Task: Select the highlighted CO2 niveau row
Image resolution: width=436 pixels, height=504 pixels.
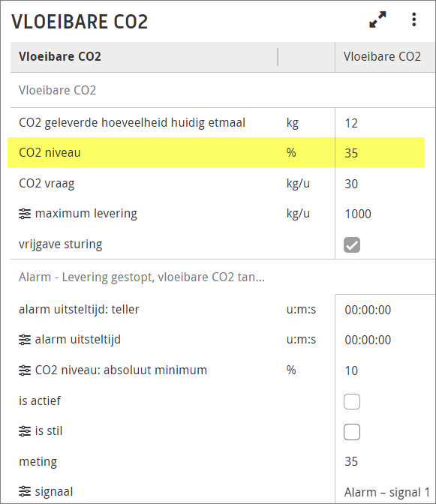Action: coord(216,152)
